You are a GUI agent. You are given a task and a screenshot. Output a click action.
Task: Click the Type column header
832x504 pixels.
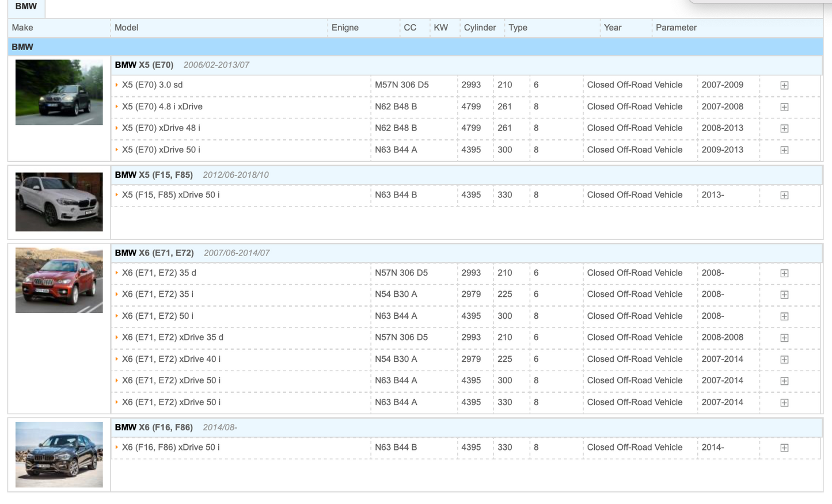(x=552, y=28)
